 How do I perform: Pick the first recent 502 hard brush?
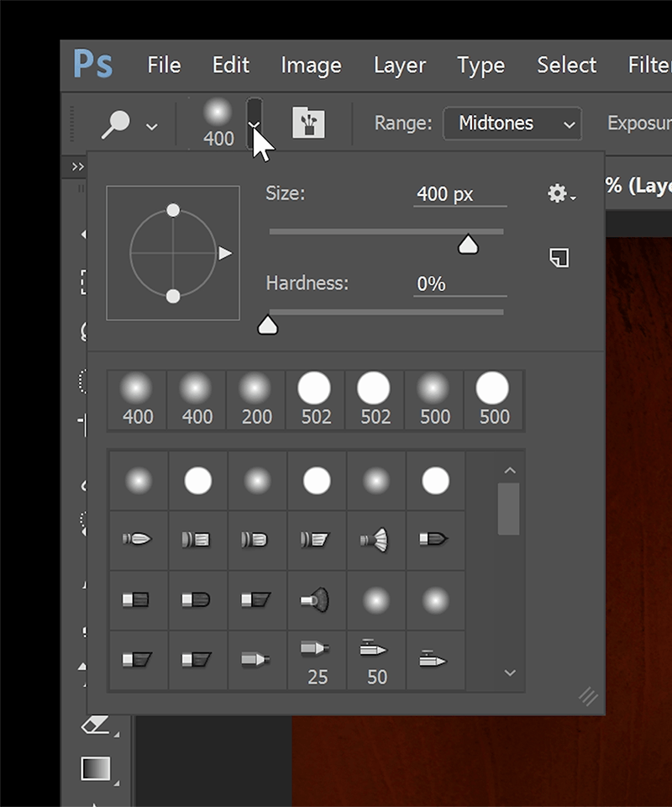pyautogui.click(x=316, y=398)
